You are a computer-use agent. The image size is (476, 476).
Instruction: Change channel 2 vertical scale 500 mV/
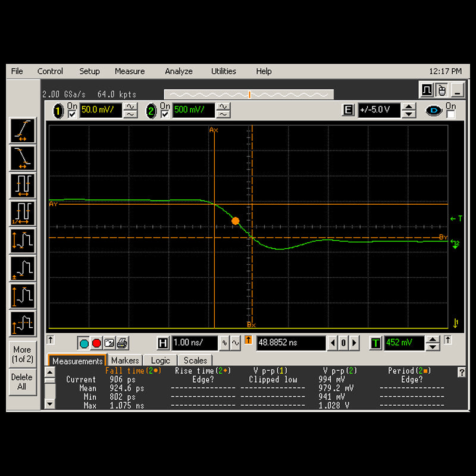(193, 110)
